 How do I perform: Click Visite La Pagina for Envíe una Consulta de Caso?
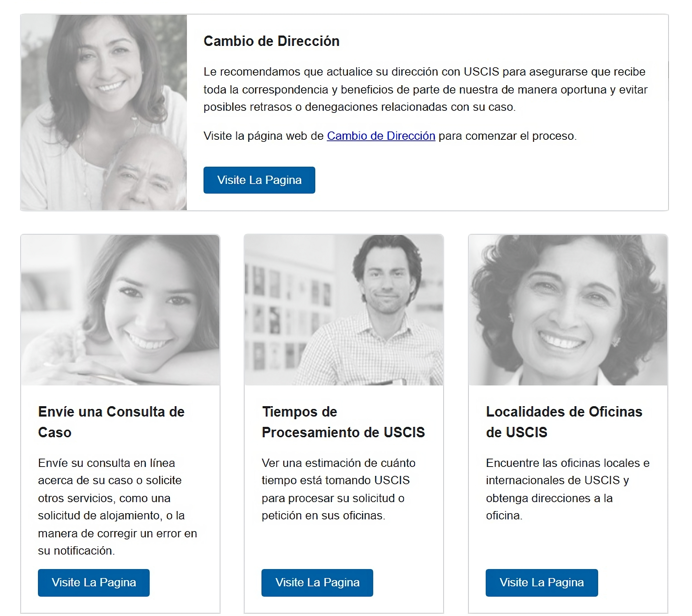tap(94, 583)
